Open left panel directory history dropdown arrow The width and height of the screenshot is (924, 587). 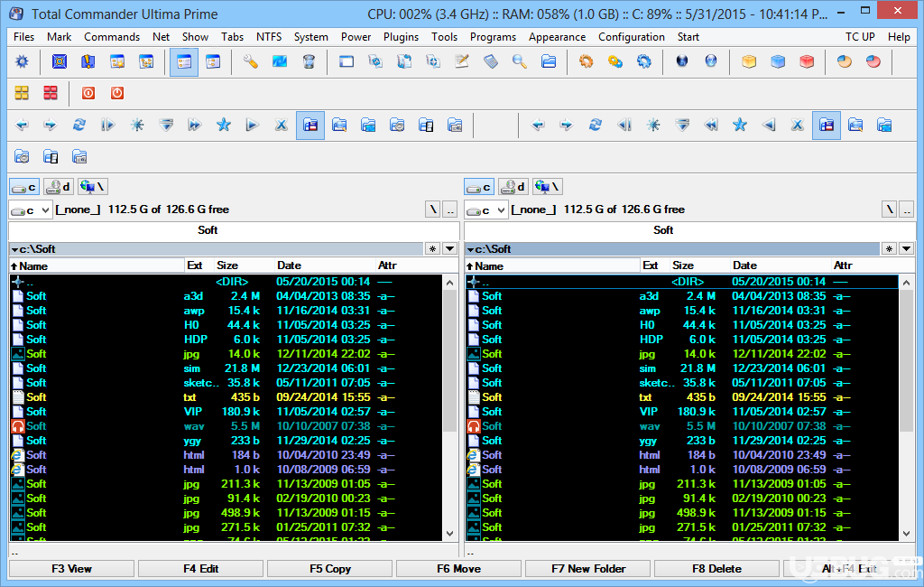click(449, 249)
